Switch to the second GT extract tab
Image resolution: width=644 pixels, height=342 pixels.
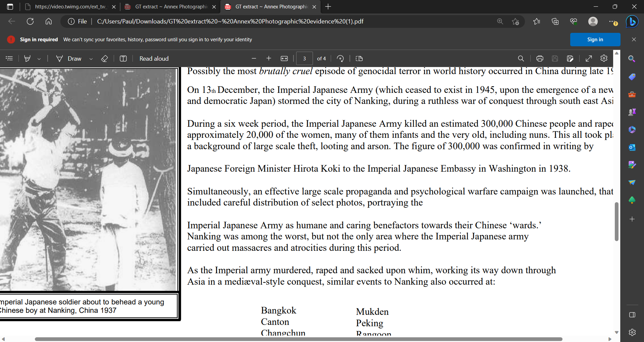[x=171, y=7]
